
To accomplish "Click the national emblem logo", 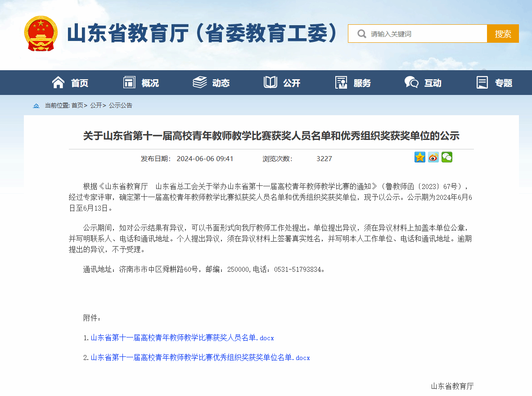I will point(41,33).
